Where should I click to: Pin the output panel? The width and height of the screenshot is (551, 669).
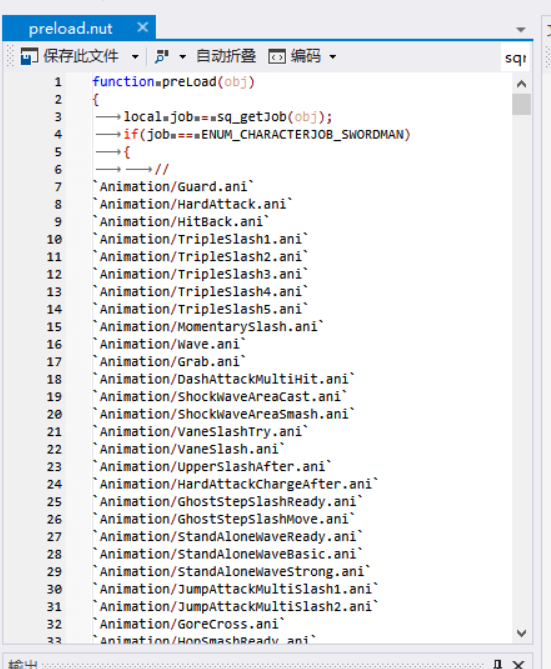(x=497, y=664)
